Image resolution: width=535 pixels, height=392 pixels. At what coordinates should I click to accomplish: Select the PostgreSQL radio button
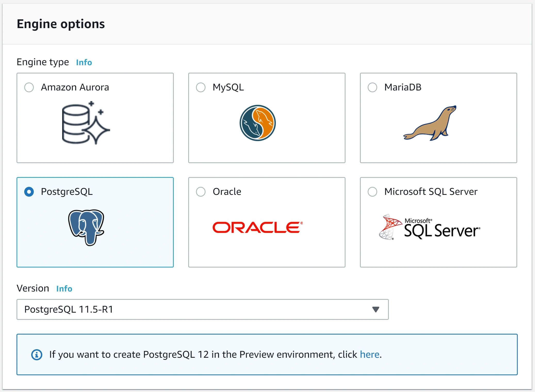pyautogui.click(x=29, y=192)
